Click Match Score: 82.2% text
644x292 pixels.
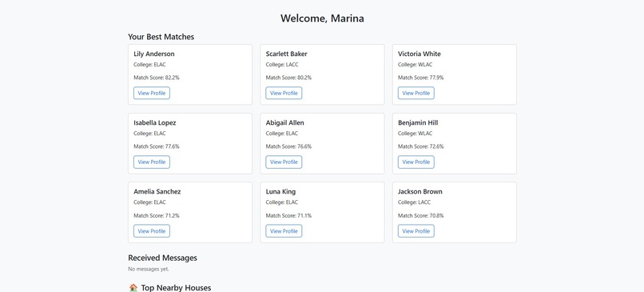tap(157, 78)
